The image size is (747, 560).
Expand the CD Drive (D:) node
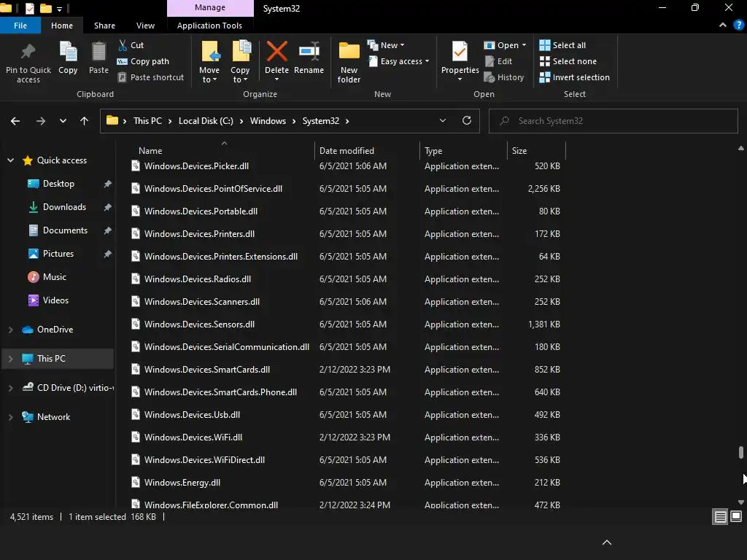10,388
